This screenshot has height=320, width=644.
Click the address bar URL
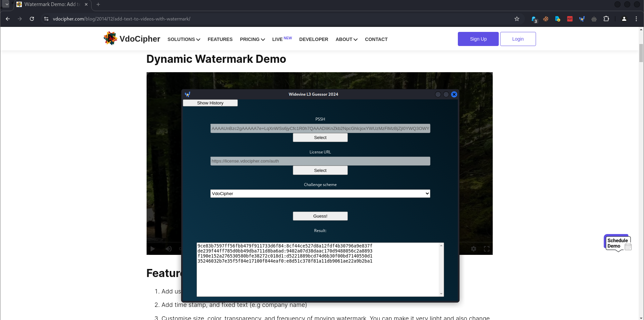(x=121, y=19)
